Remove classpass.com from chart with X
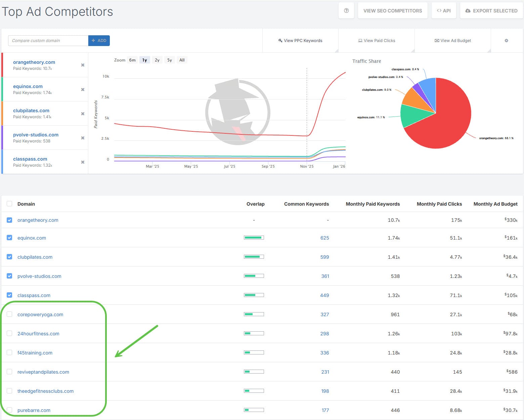 83,162
